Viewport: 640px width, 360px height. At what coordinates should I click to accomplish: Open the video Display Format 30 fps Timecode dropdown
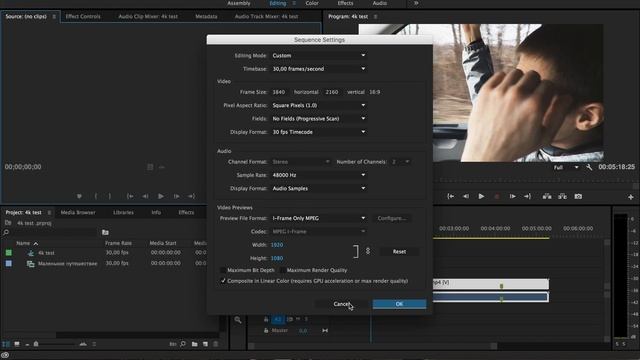click(319, 132)
